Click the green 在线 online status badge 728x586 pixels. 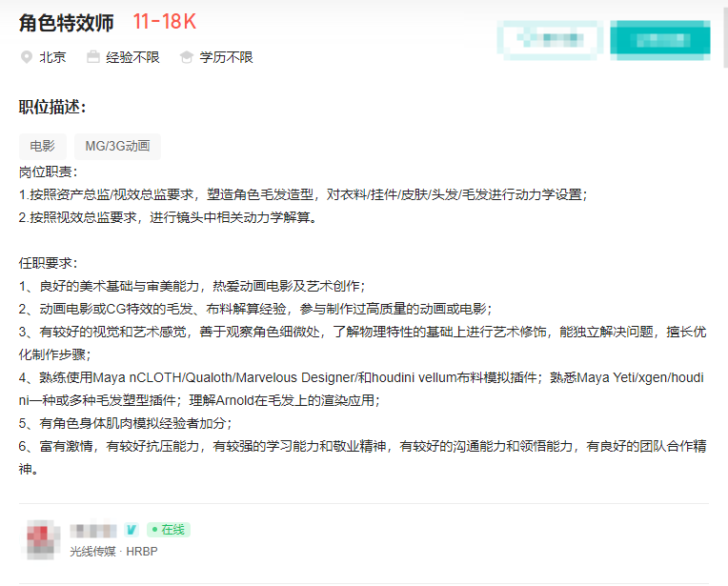169,529
